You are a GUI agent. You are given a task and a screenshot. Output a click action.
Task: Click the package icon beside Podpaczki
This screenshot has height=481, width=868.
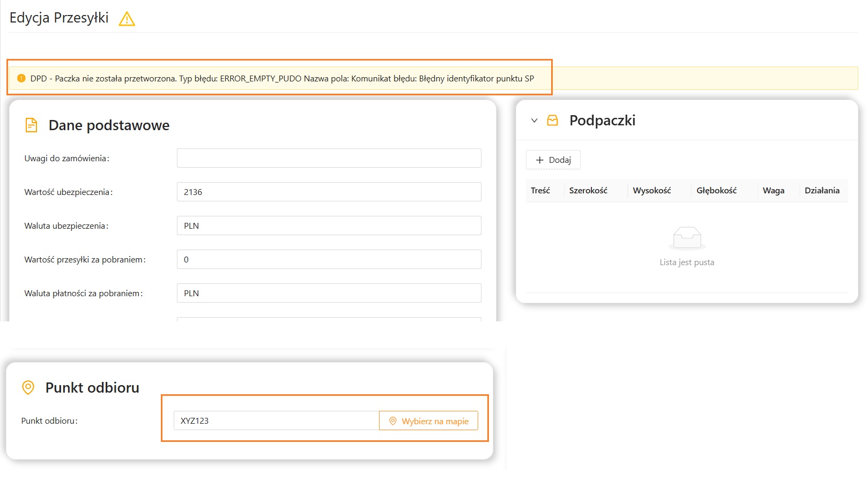[x=552, y=121]
